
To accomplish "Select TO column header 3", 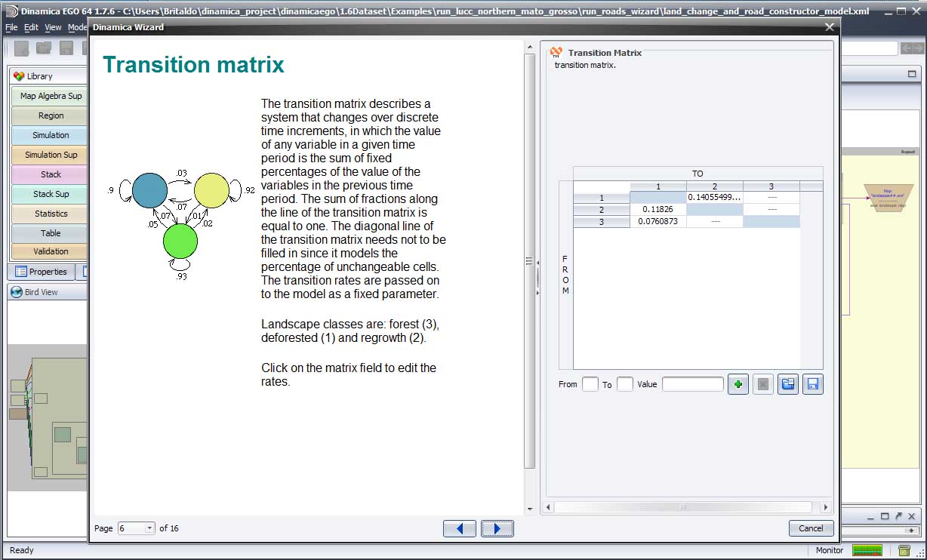I will 771,186.
